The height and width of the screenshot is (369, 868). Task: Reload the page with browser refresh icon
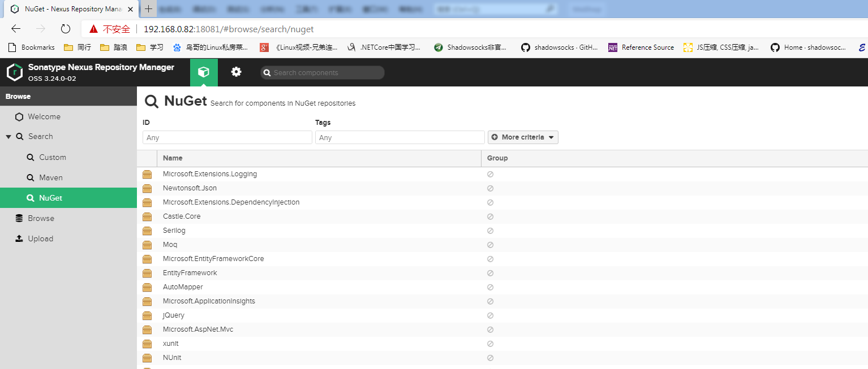66,29
